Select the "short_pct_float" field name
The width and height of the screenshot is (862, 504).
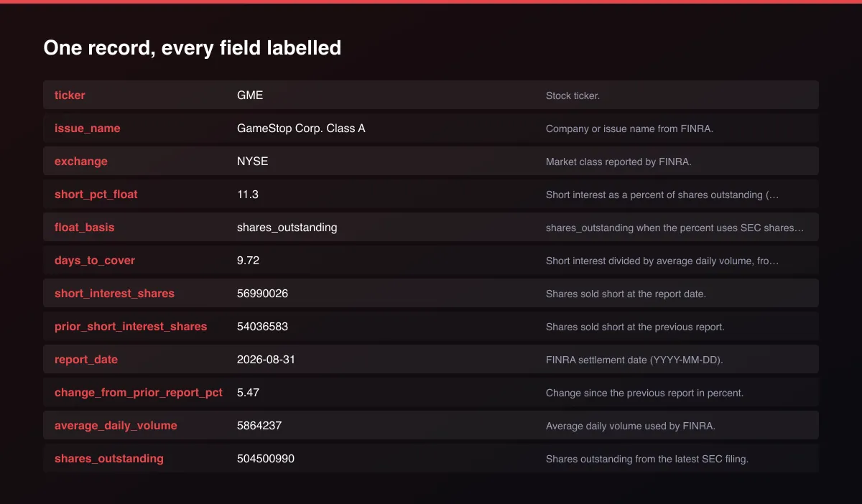[x=96, y=195]
